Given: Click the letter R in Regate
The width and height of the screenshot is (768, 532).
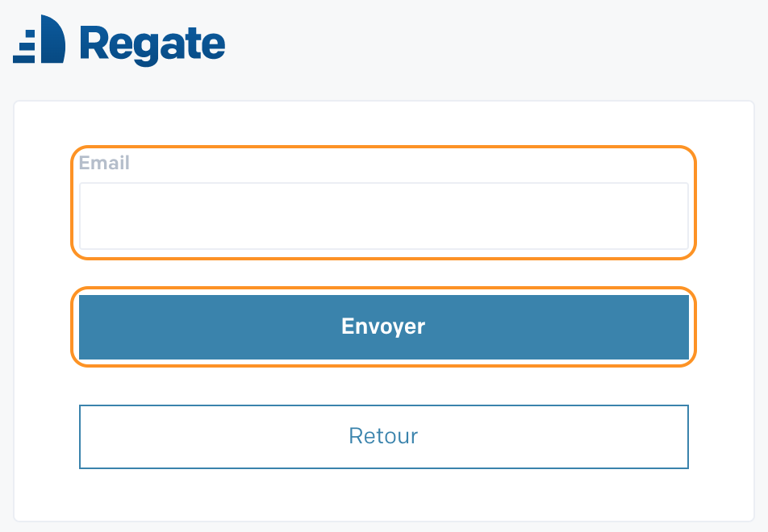Looking at the screenshot, I should click(92, 43).
